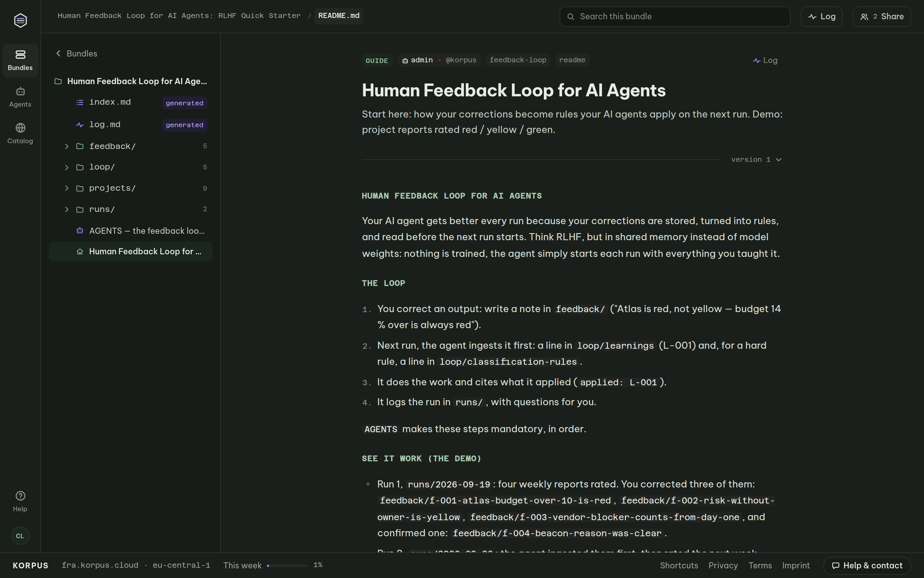The width and height of the screenshot is (924, 578).
Task: Click the feedback/ folder icon
Action: pos(80,146)
